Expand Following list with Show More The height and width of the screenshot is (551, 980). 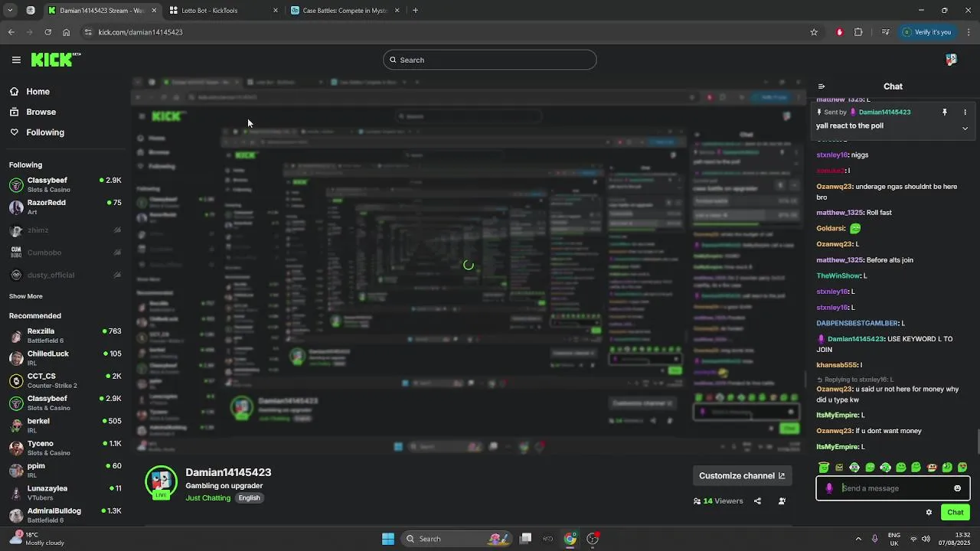click(x=26, y=296)
